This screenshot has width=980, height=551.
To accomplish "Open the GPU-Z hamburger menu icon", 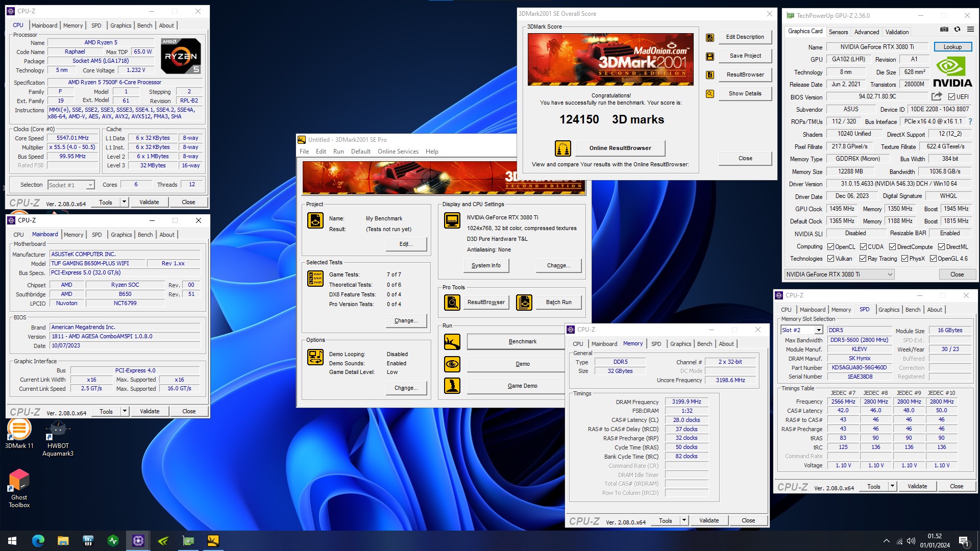I will [x=970, y=30].
